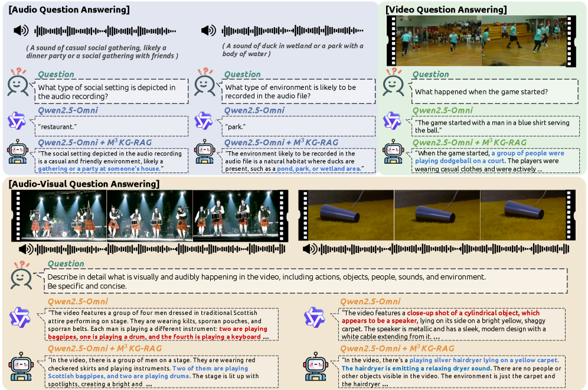
Task: Select the answer text "restaurant."
Action: coord(57,127)
